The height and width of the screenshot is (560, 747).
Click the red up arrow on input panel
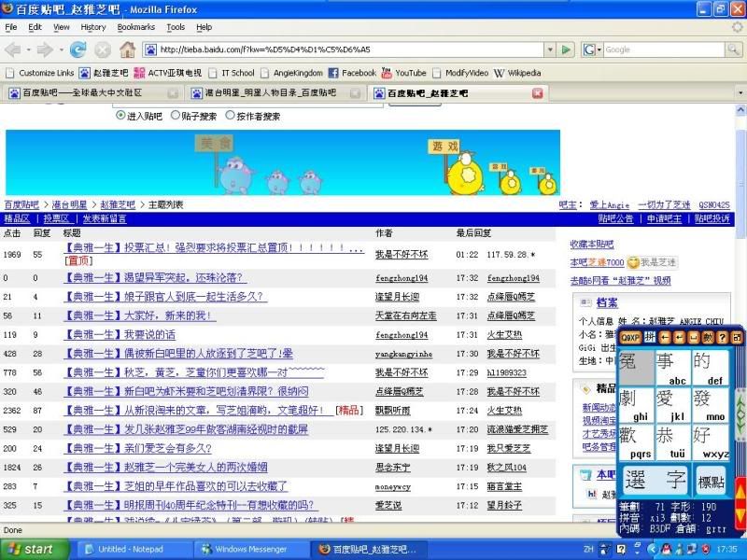[740, 492]
